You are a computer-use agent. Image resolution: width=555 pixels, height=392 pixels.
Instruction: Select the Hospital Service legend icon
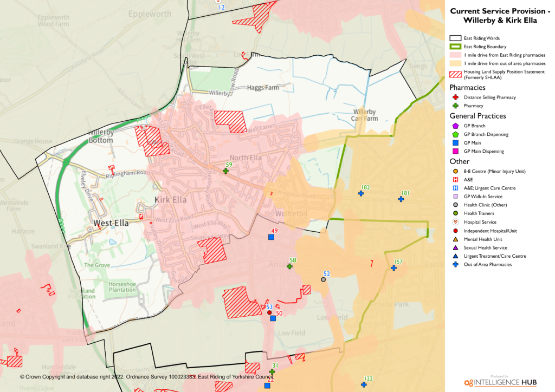(x=455, y=222)
